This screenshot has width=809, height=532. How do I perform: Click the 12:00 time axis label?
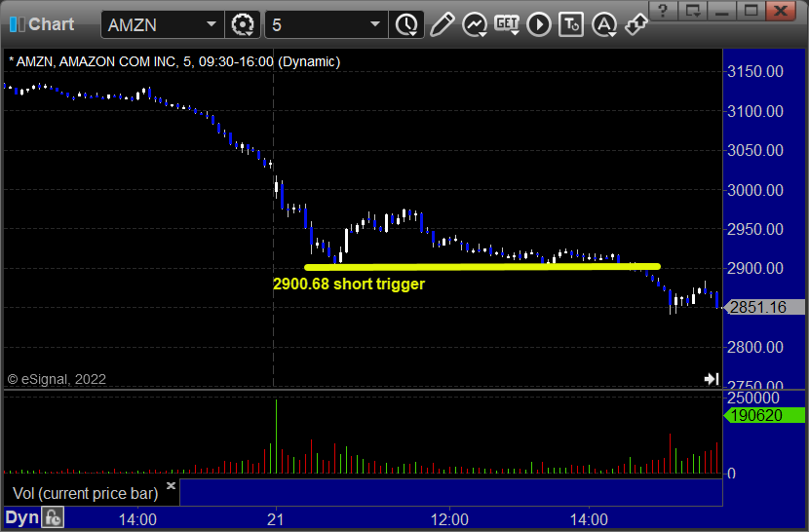[x=449, y=519]
